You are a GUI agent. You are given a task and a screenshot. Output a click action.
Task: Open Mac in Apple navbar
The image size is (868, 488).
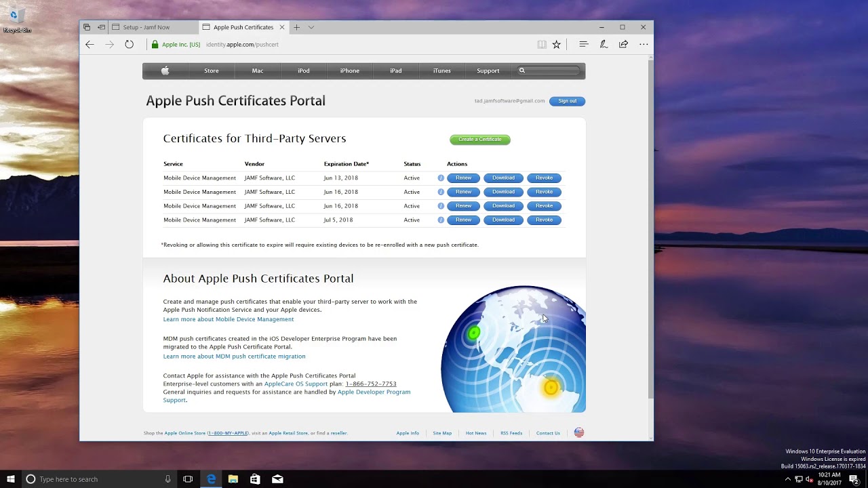click(258, 70)
